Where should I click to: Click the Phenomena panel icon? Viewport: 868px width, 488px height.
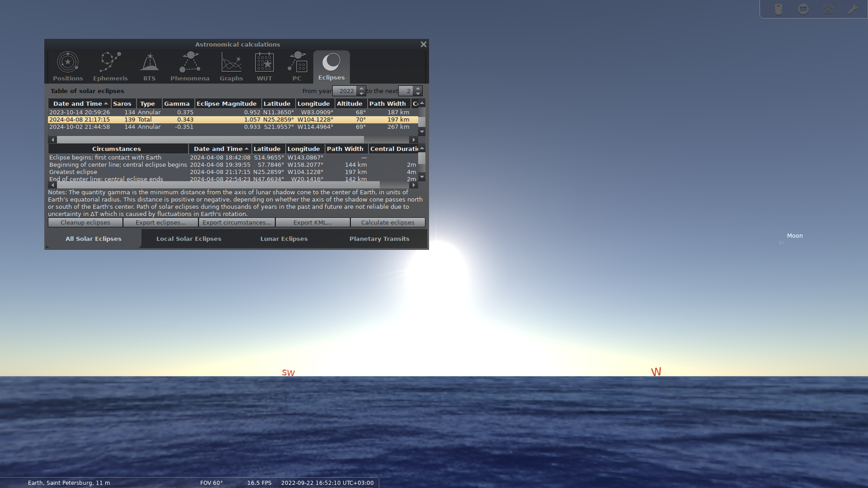[x=189, y=65]
